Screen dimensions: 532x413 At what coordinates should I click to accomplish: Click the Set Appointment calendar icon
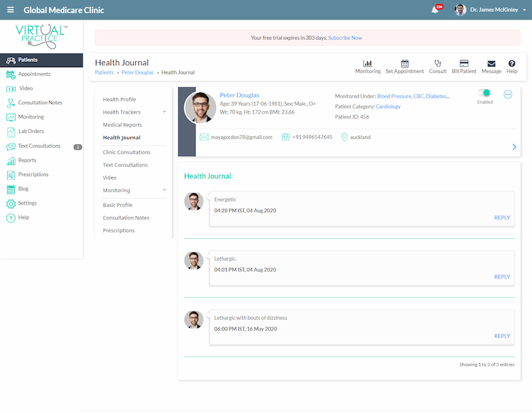pyautogui.click(x=404, y=63)
